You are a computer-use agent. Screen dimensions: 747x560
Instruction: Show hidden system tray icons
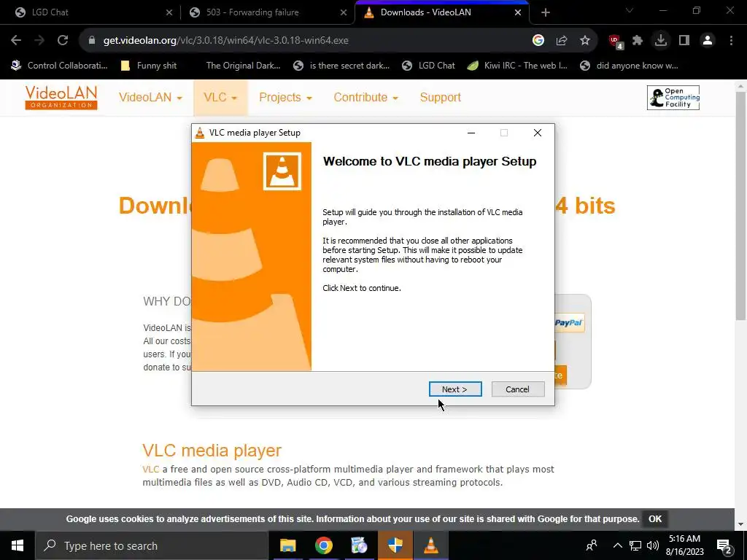pyautogui.click(x=617, y=545)
